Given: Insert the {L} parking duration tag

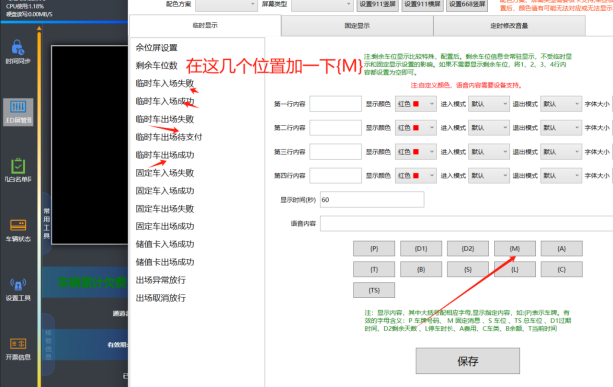Looking at the screenshot, I should (x=514, y=269).
